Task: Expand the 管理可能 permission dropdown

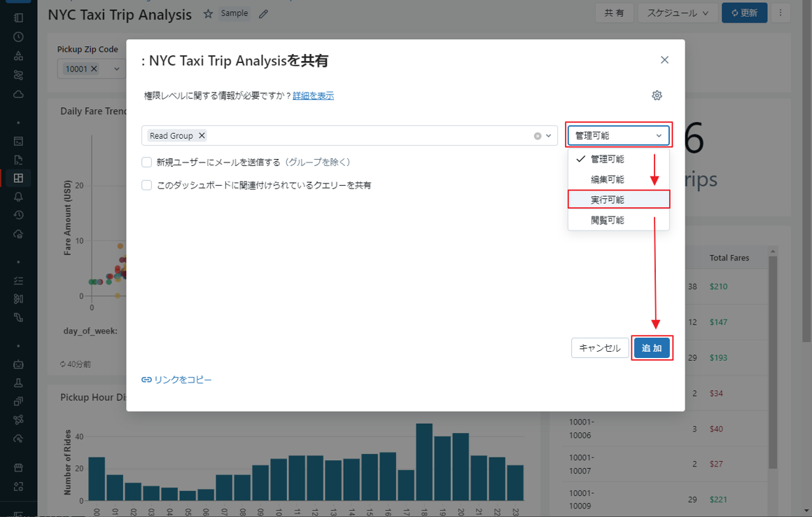Action: coord(617,136)
